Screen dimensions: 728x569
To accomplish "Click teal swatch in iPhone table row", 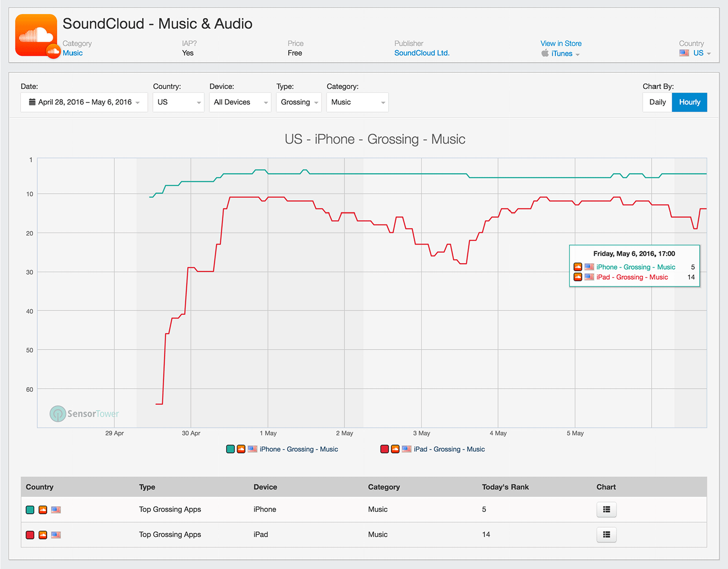I will 30,510.
